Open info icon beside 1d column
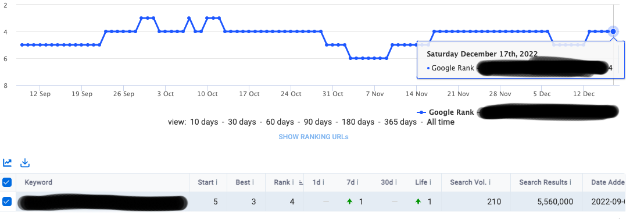Image resolution: width=644 pixels, height=219 pixels. 323,182
